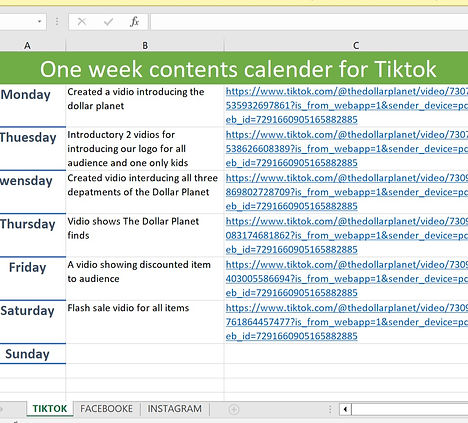Click the horizontal scrollbar left arrow
Image resolution: width=468 pixels, height=423 pixels.
[345, 409]
